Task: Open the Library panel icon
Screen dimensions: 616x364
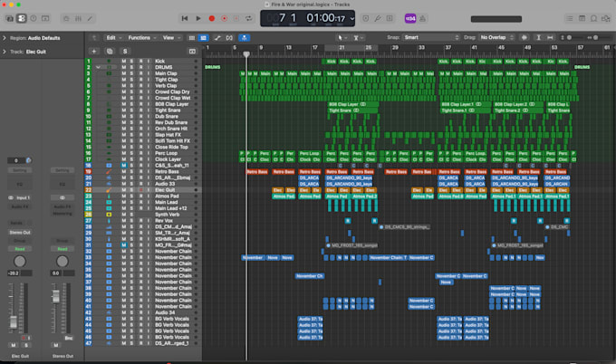Action: tap(10, 18)
